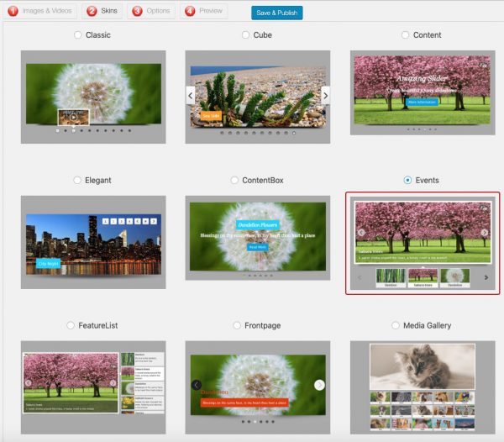
Task: Click left arrow on Cube skin preview
Action: [191, 95]
